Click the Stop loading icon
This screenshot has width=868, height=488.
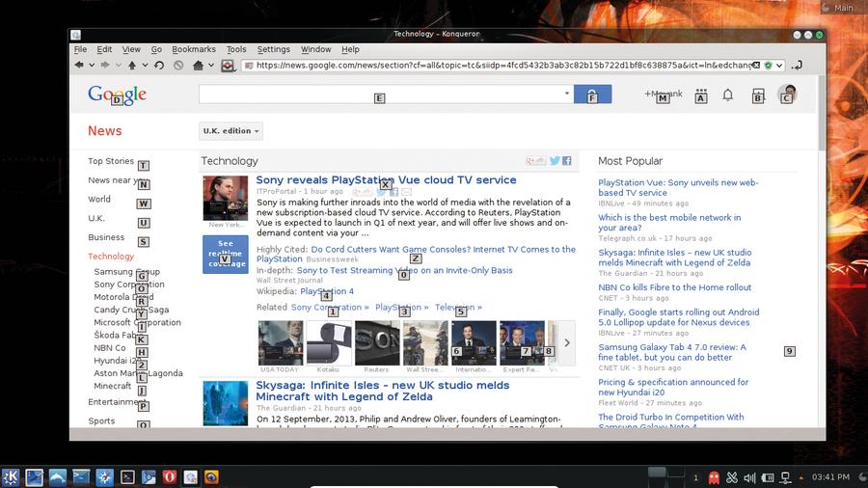(x=178, y=66)
